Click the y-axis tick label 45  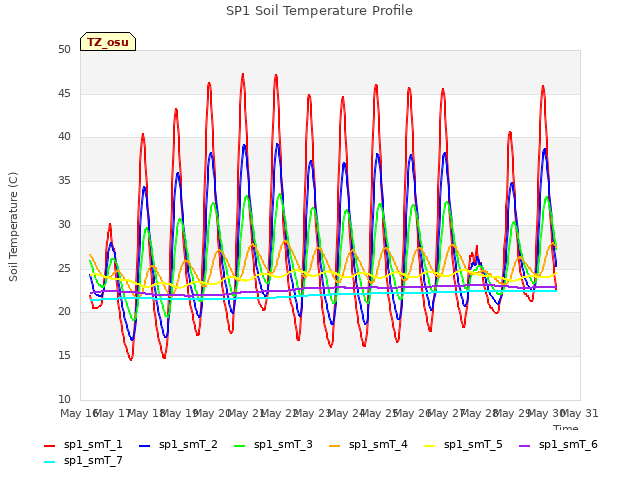[64, 93]
